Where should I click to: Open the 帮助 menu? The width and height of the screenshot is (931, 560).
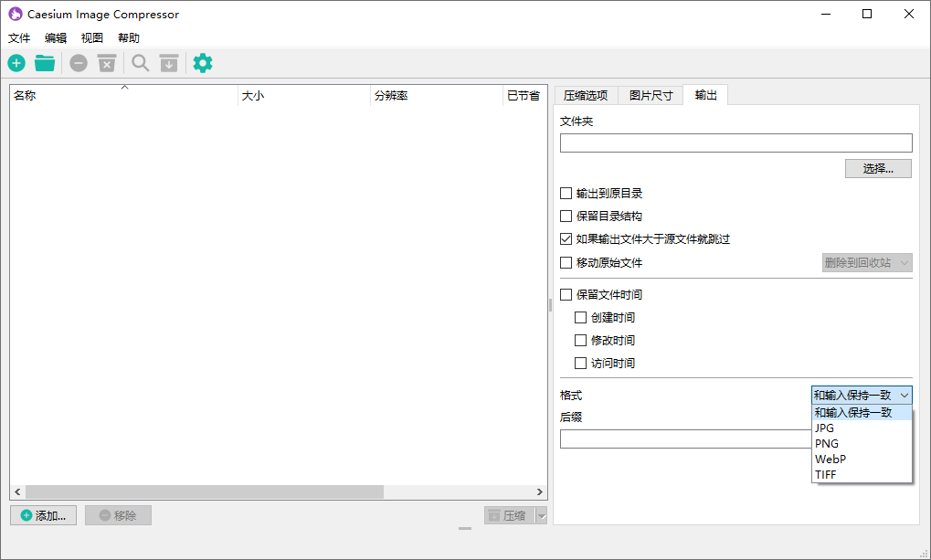coord(129,38)
